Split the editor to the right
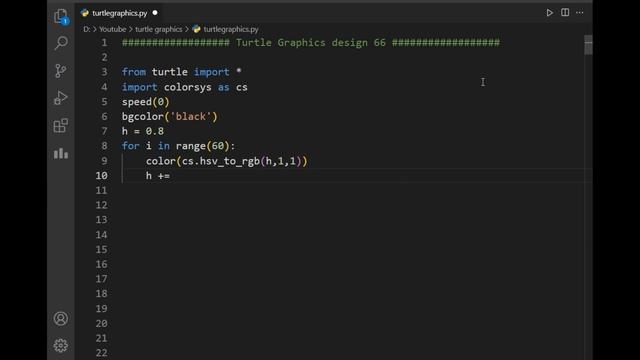 (565, 13)
